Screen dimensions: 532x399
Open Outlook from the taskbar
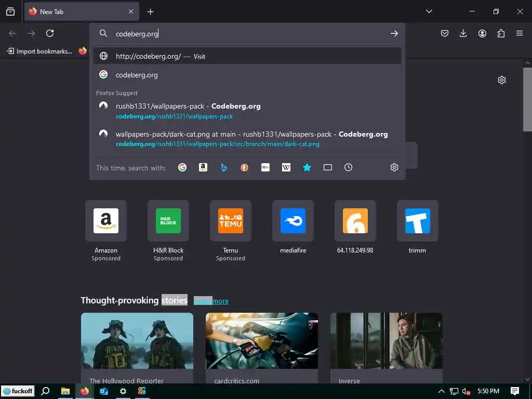104,391
